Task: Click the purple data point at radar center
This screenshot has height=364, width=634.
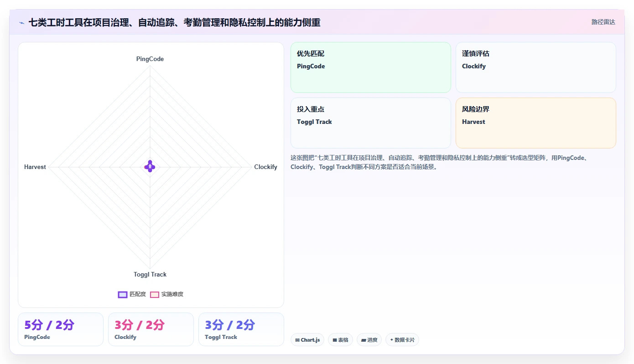Action: tap(150, 167)
